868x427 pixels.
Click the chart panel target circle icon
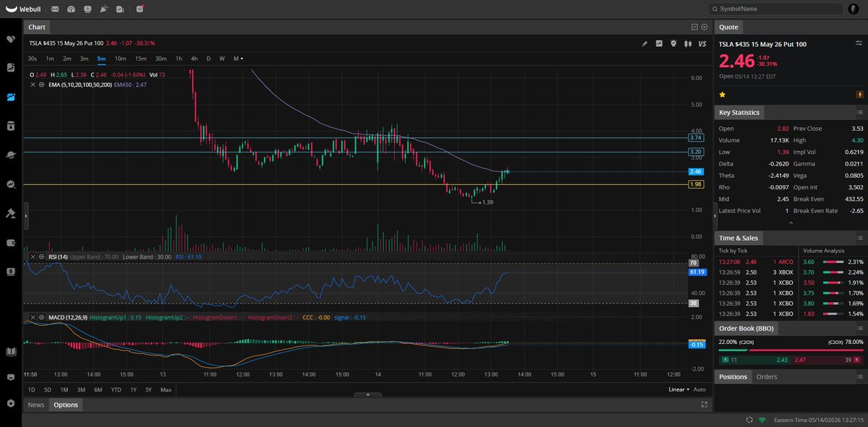coord(704,27)
